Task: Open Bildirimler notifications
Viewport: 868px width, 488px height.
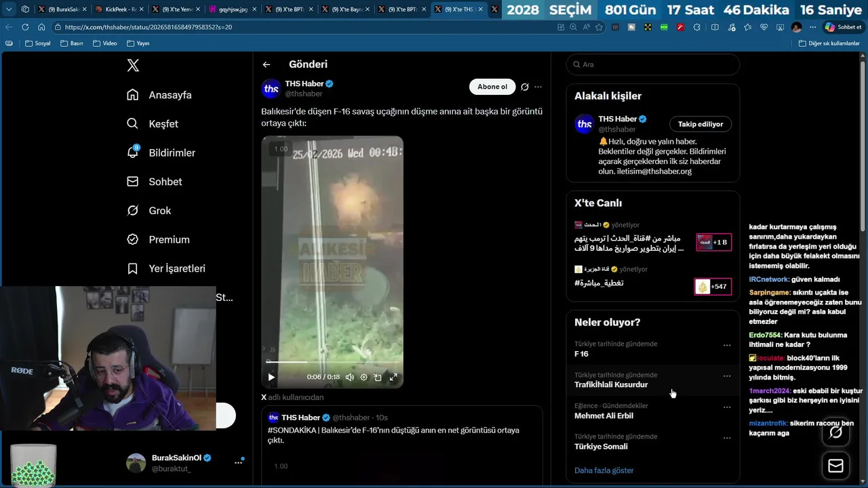Action: tap(161, 152)
